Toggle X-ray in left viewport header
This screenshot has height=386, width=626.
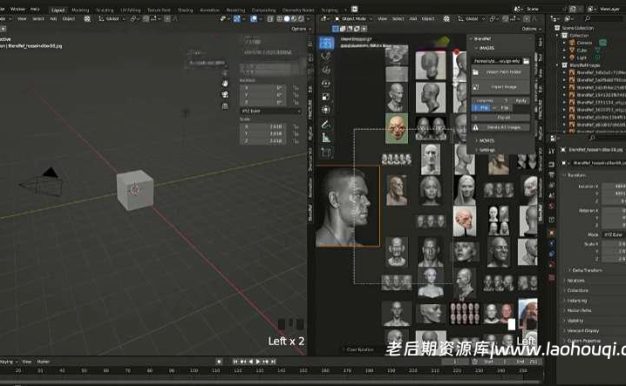click(x=270, y=19)
